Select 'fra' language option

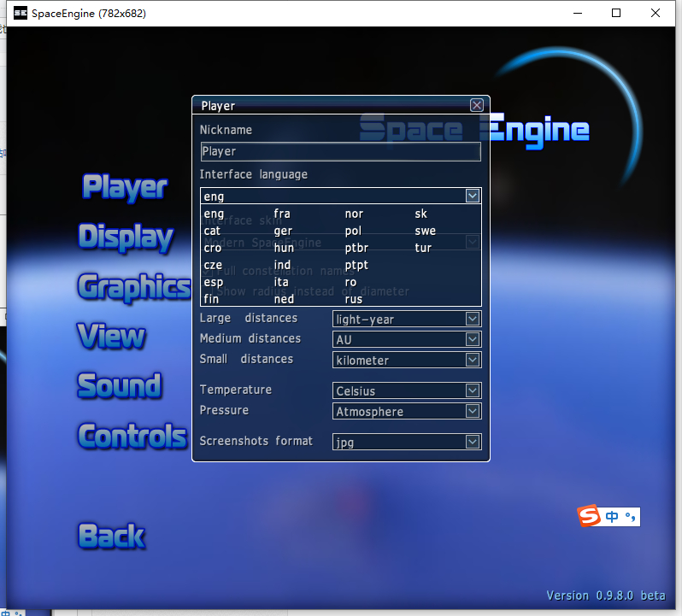pos(282,214)
